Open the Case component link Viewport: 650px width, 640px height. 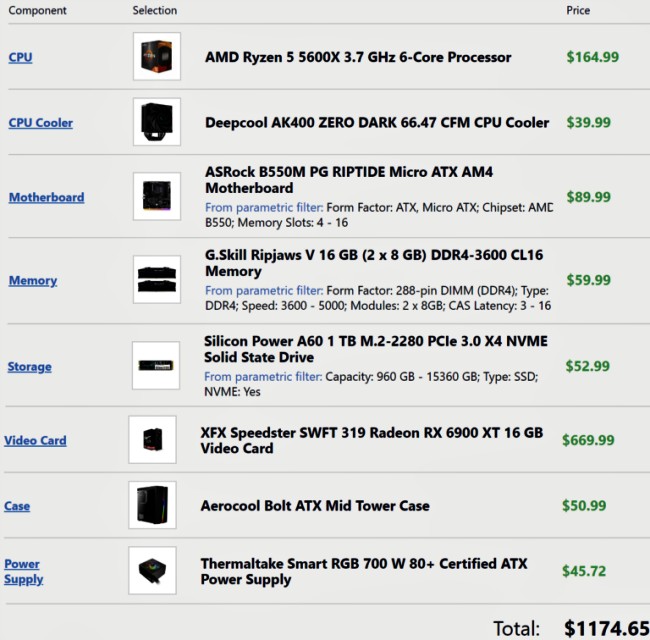point(17,506)
